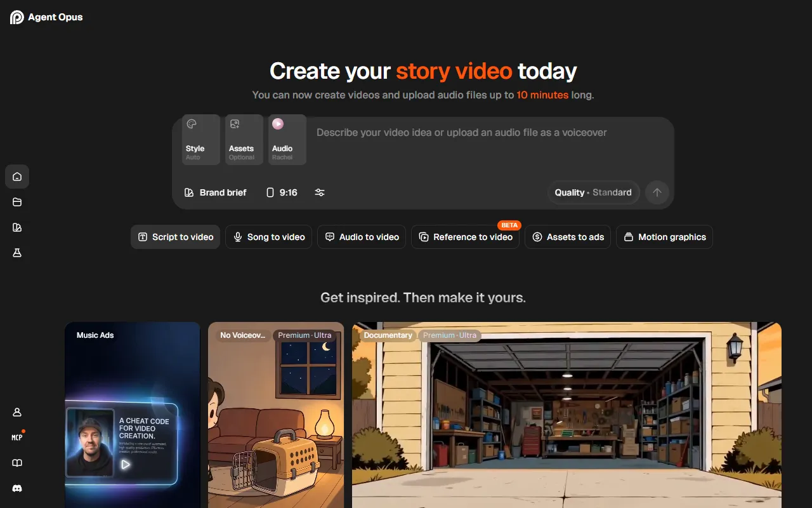Open the docs book sidebar icon
Viewport: 812px width, 508px height.
[17, 463]
